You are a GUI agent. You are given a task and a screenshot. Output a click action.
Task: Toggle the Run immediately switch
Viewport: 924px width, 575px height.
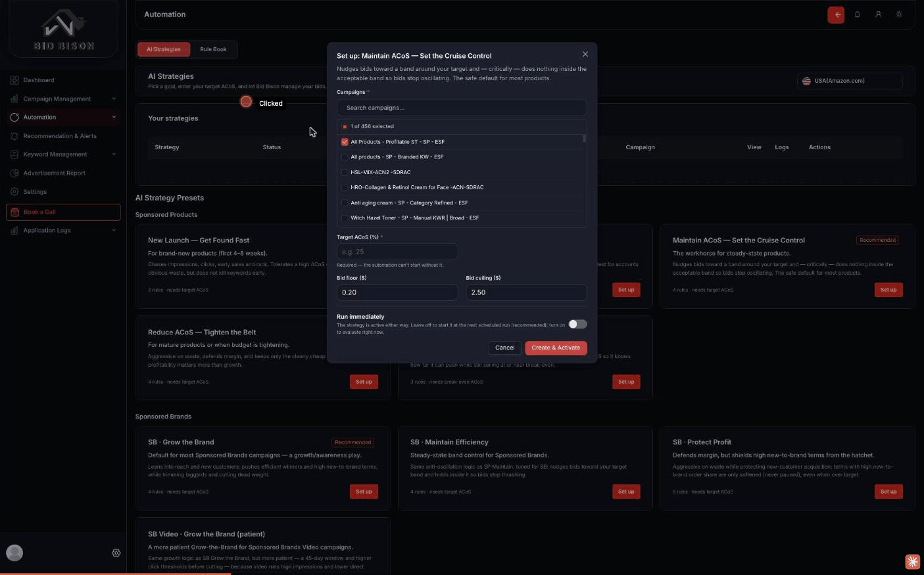(577, 324)
